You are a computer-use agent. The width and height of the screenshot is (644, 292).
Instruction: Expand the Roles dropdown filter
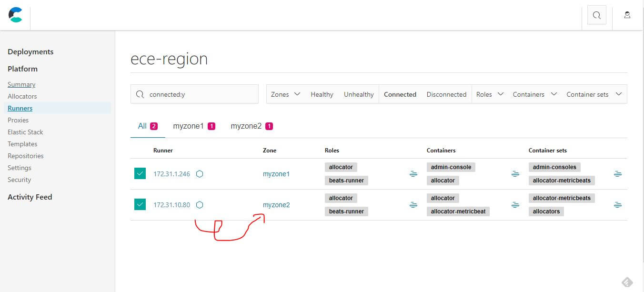tap(489, 94)
